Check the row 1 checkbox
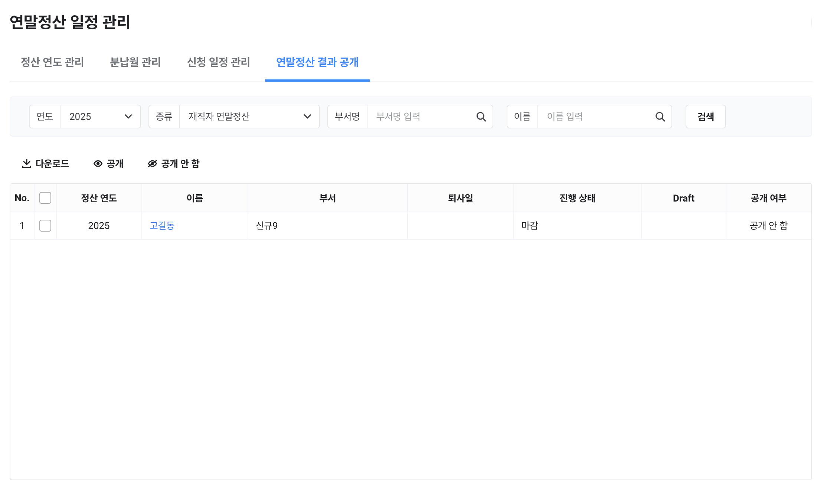 tap(45, 226)
